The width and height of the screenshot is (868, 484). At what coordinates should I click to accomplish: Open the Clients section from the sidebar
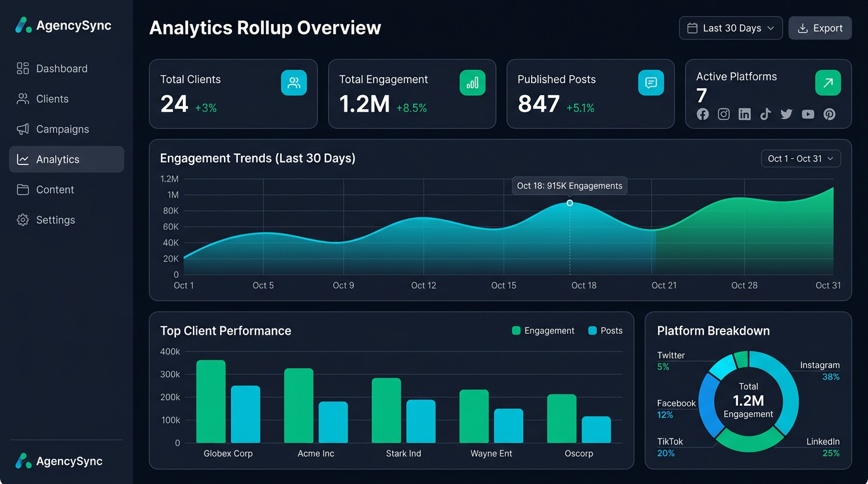coord(53,99)
